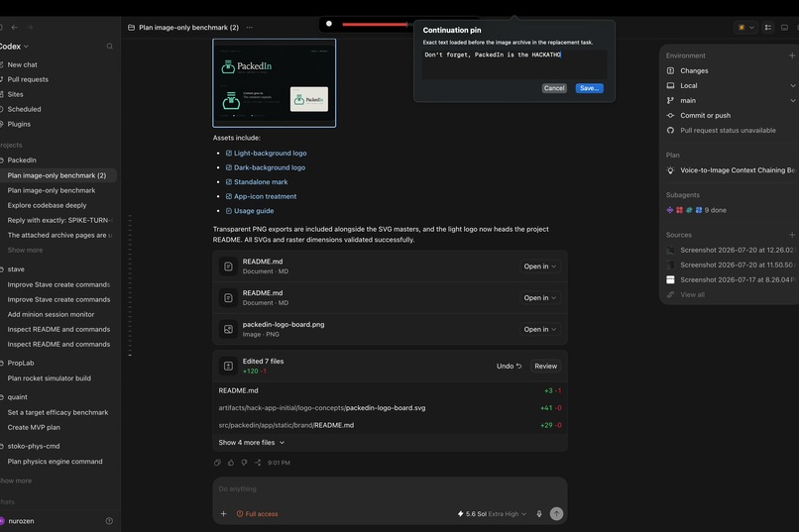799x532 pixels.
Task: Open the PackedIn logo board thumbnail
Action: pos(275,83)
